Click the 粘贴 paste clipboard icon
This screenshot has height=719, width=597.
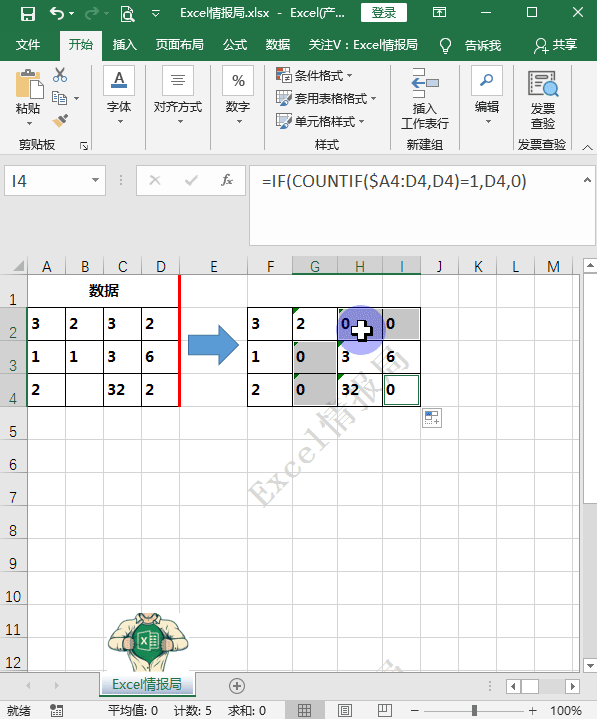pyautogui.click(x=29, y=84)
